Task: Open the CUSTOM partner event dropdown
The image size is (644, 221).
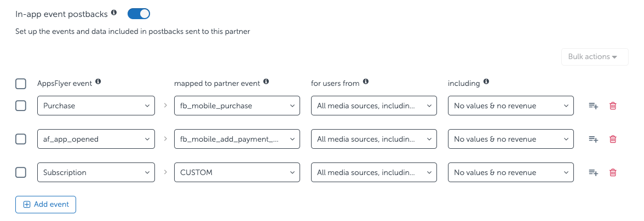Action: pyautogui.click(x=237, y=173)
